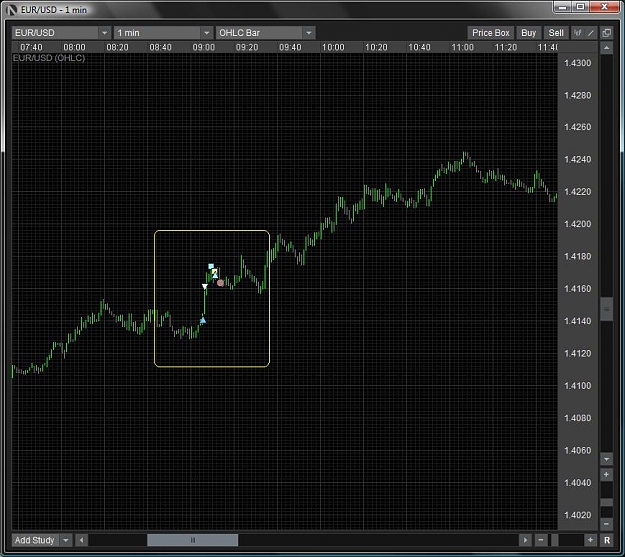The height and width of the screenshot is (557, 625).
Task: Click the horizontal scrollbar thumb
Action: 193,540
